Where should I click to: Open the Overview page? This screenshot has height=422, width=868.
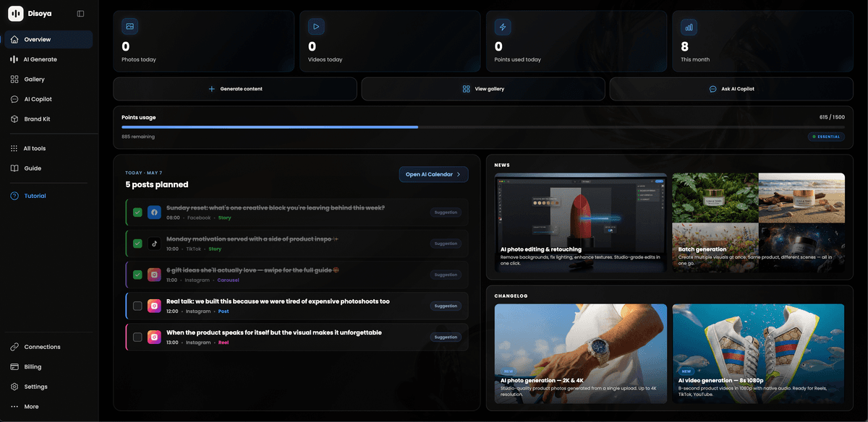49,39
